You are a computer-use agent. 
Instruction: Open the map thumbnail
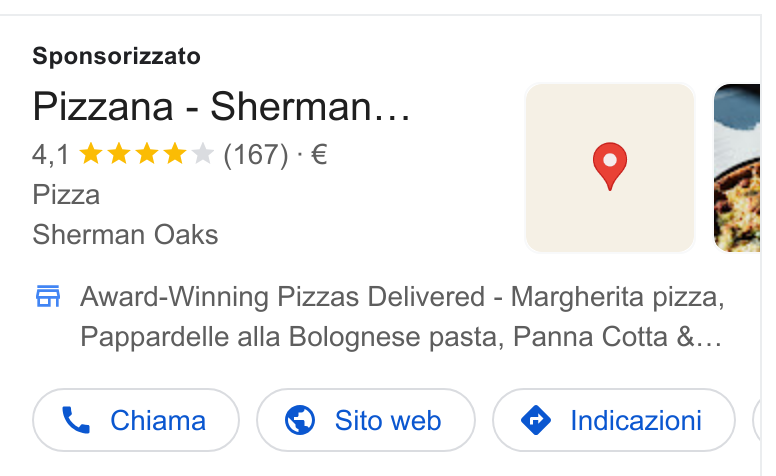(610, 168)
